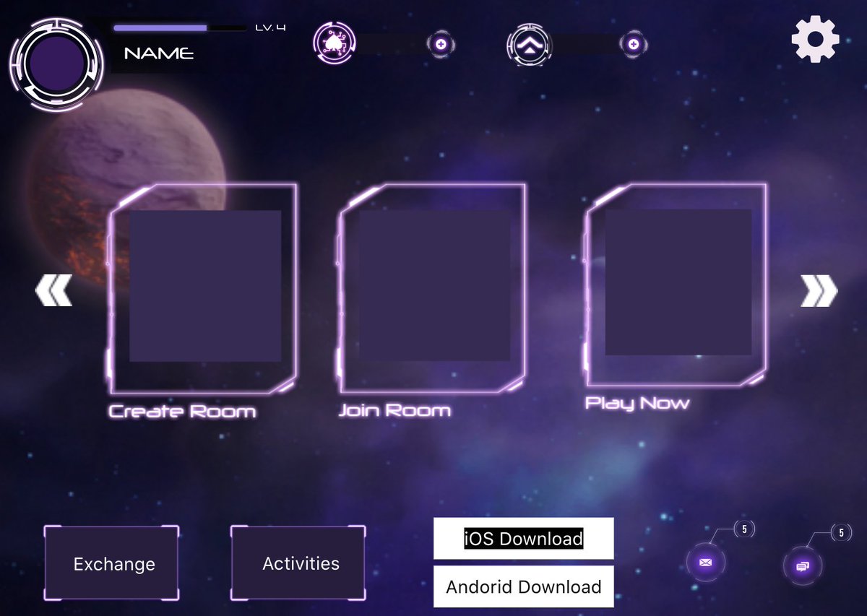Tap the player avatar circle
867x616 pixels.
[x=56, y=64]
